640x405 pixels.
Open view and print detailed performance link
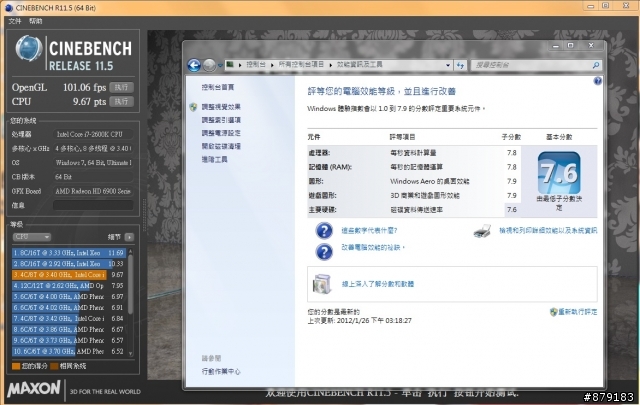548,231
